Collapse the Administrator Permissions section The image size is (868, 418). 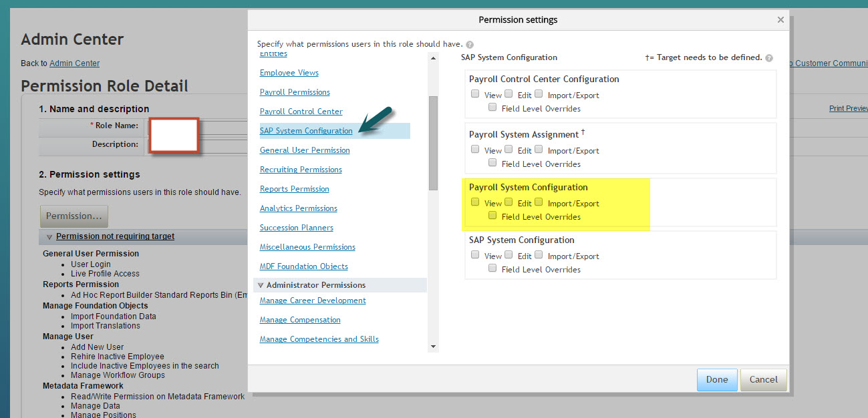point(261,285)
